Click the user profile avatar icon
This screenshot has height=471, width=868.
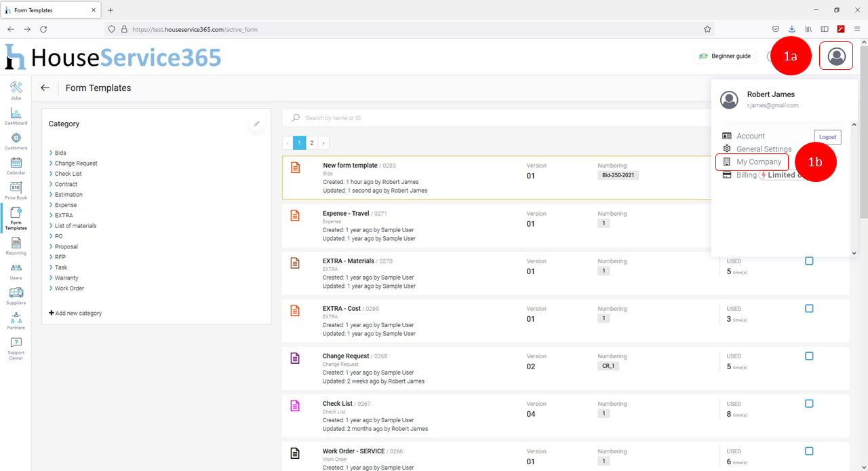tap(836, 56)
